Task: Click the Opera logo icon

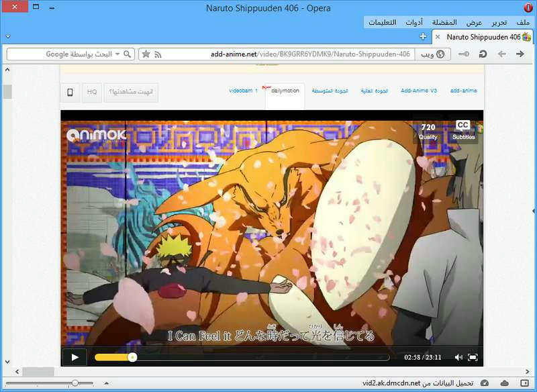Action: point(528,7)
